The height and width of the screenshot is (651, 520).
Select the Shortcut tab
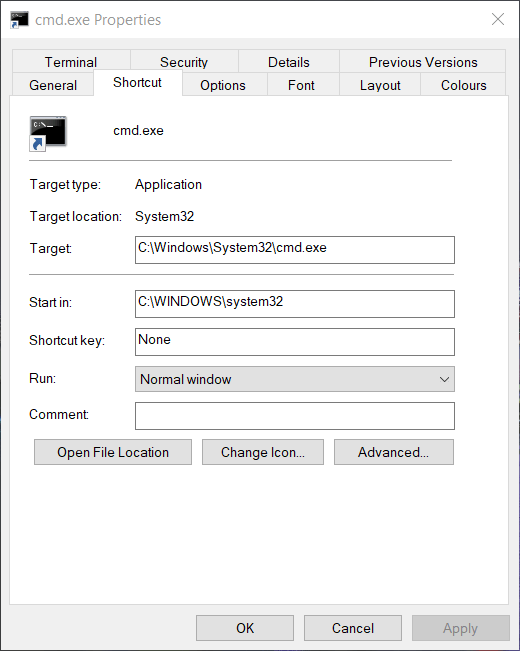pyautogui.click(x=137, y=83)
